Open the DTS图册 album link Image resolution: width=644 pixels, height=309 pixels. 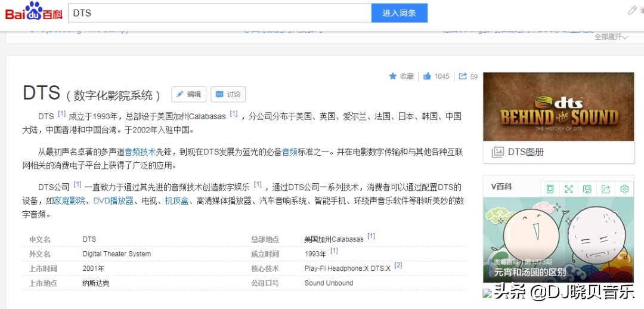point(526,152)
